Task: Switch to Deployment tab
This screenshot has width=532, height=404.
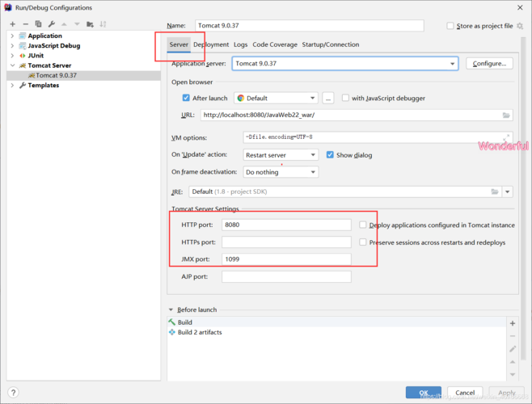Action: click(x=211, y=44)
